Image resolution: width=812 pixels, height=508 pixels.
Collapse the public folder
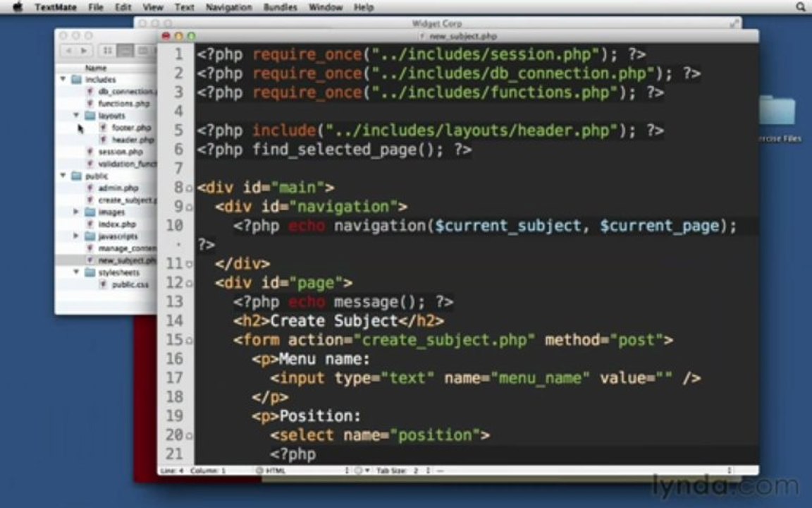click(x=63, y=176)
